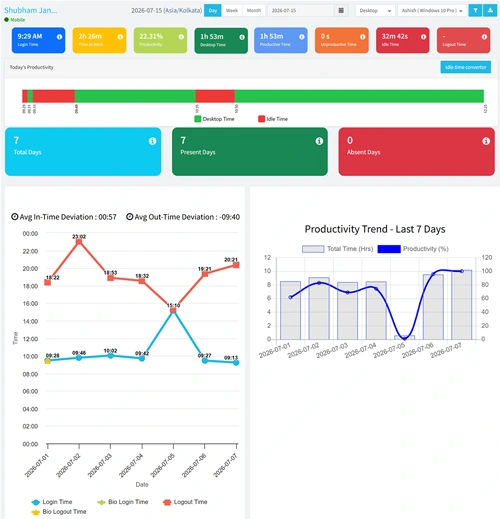Click the 7 Present Days card
Screen dimensions: 500x519
click(250, 151)
